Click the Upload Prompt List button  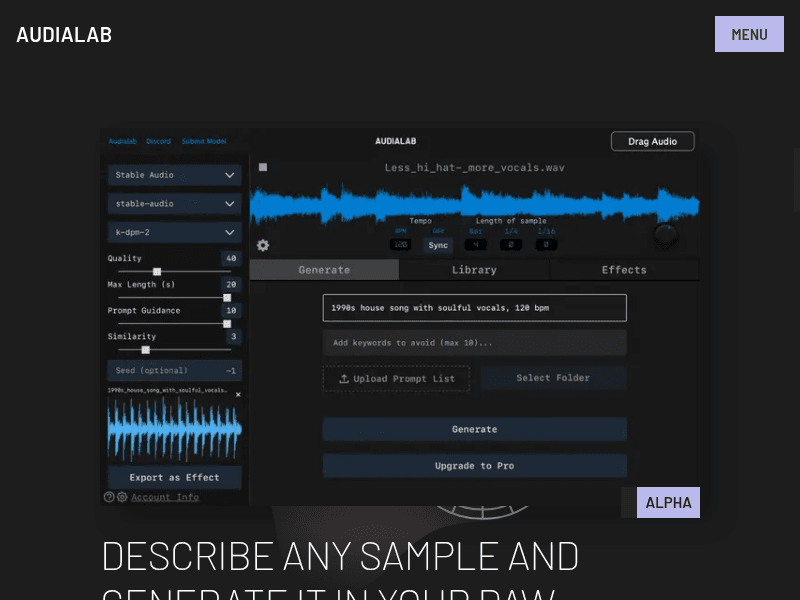click(x=396, y=379)
